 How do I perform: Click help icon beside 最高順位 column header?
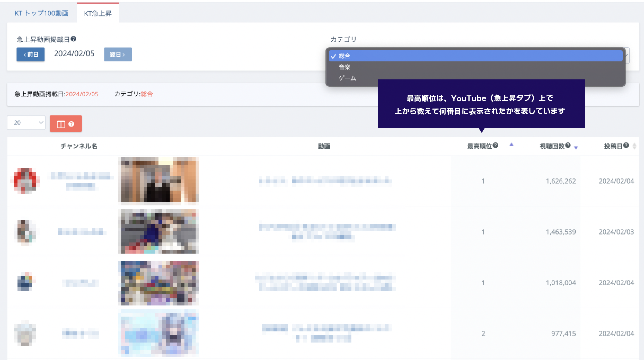click(495, 145)
